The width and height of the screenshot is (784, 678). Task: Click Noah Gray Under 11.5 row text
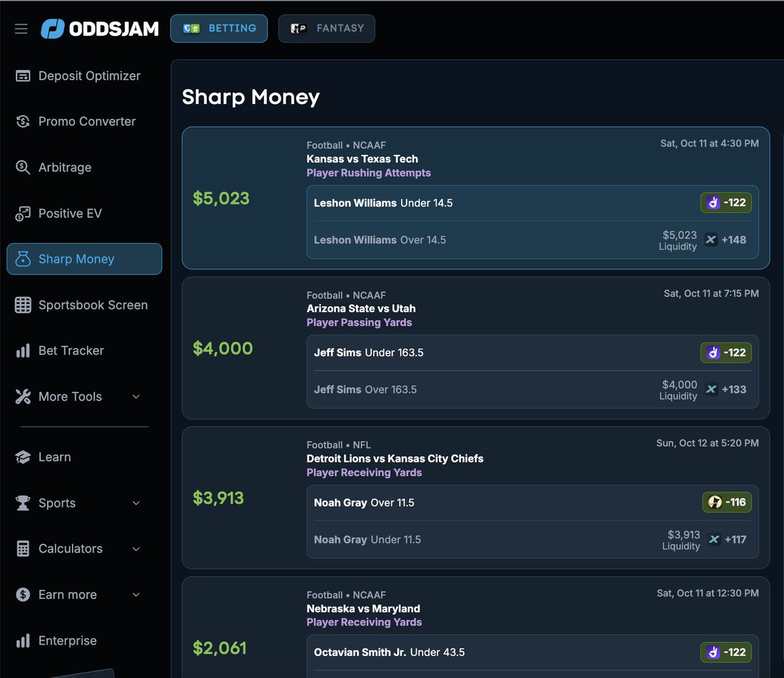[x=367, y=540]
